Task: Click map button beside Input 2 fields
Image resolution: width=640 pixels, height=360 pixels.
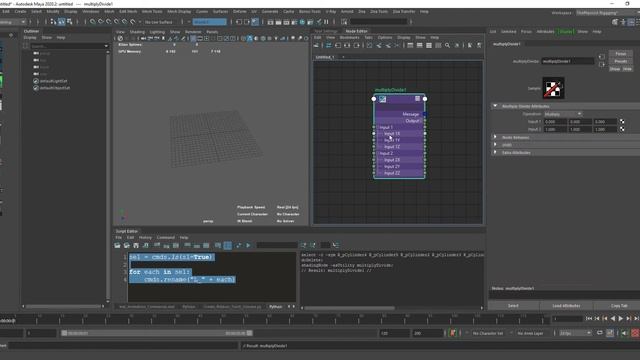Action: (622, 129)
